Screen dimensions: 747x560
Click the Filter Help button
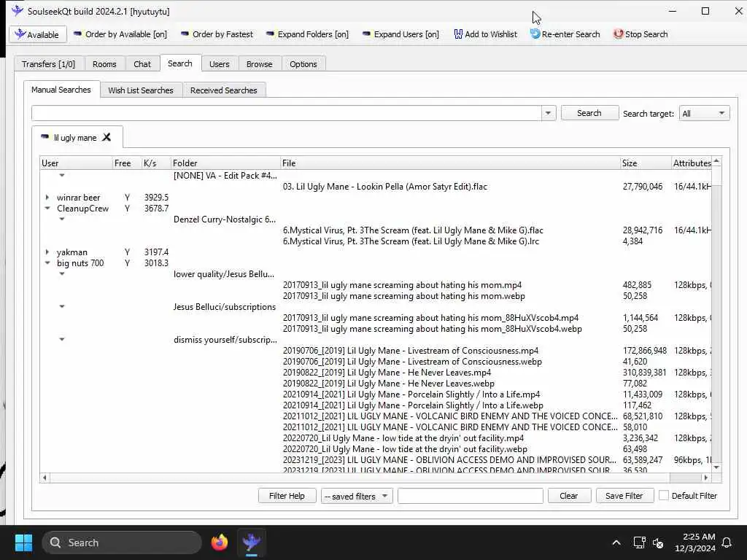coord(287,496)
